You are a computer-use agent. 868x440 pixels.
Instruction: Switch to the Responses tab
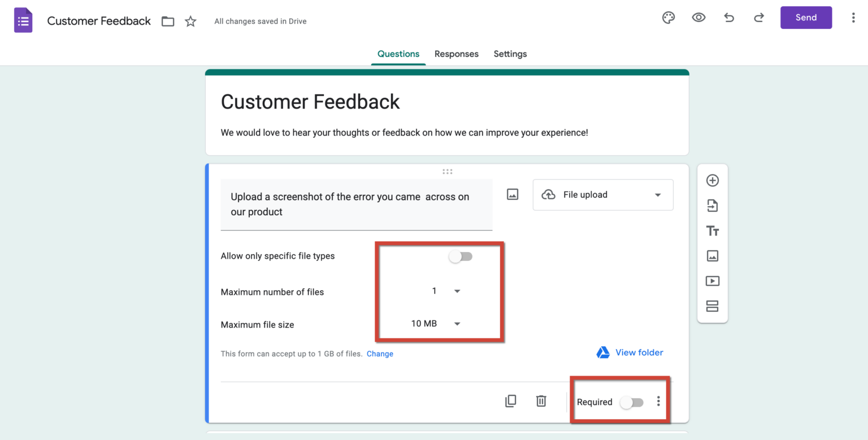(456, 54)
